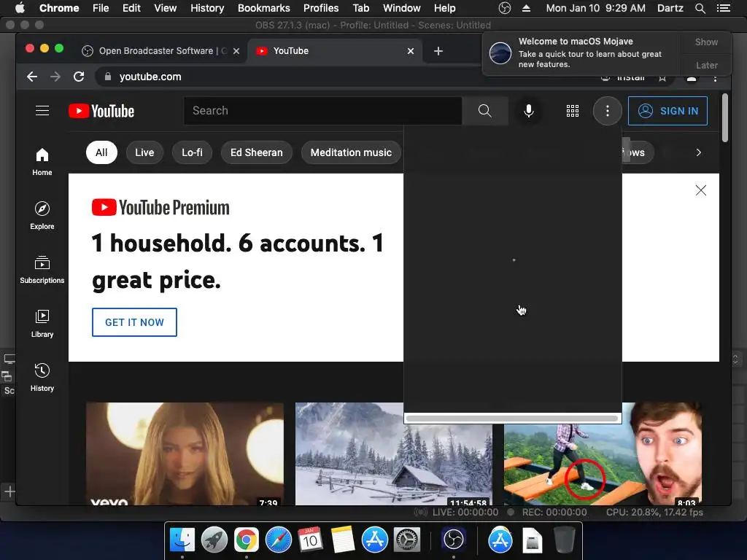
Task: Select the All filter chip
Action: [x=101, y=152]
